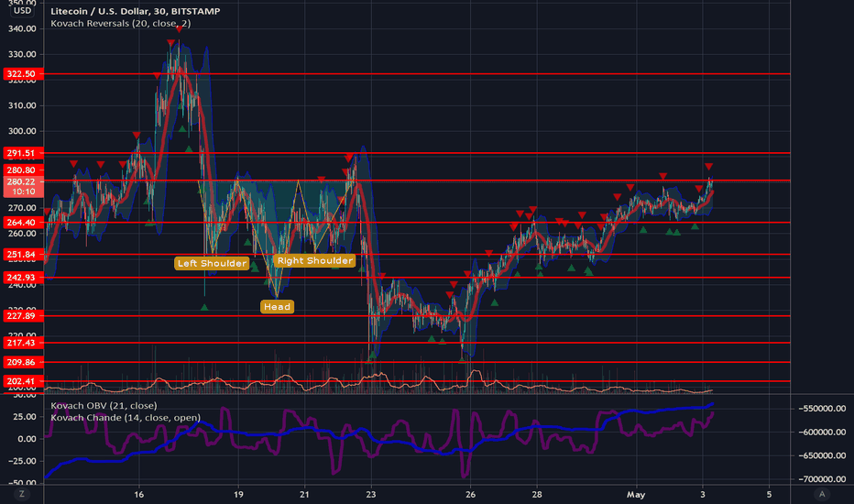Select the Litecoin / U.S. Dollar chart title
The height and width of the screenshot is (504, 854).
click(135, 11)
